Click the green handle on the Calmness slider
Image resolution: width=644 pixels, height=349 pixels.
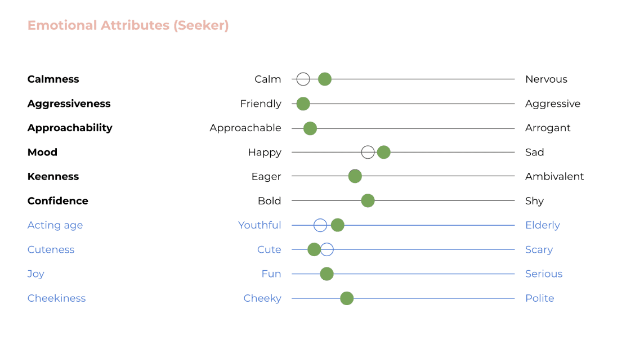pyautogui.click(x=324, y=79)
